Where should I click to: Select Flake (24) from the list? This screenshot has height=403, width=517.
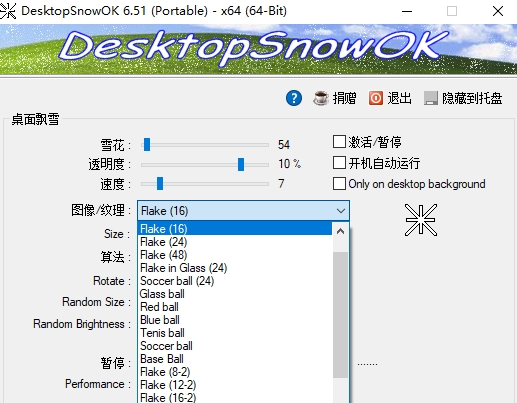click(235, 242)
